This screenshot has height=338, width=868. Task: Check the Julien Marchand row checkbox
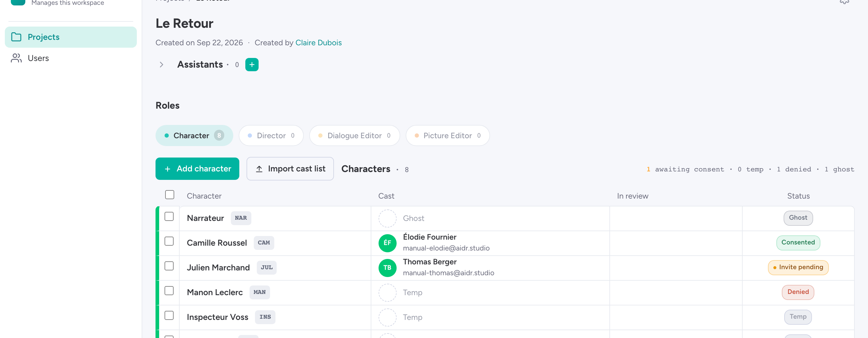169,266
